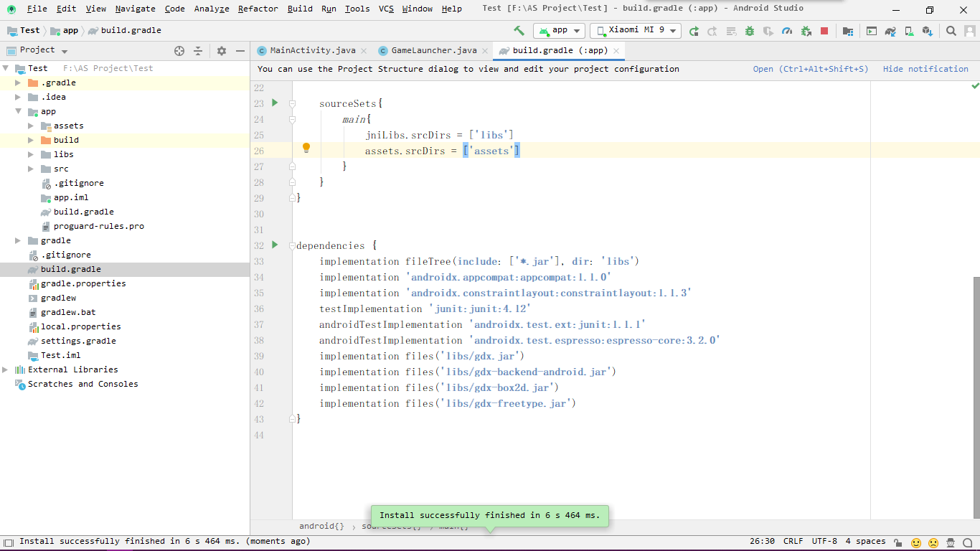Run the app with the green rerun icon
This screenshot has width=980, height=551.
(694, 31)
